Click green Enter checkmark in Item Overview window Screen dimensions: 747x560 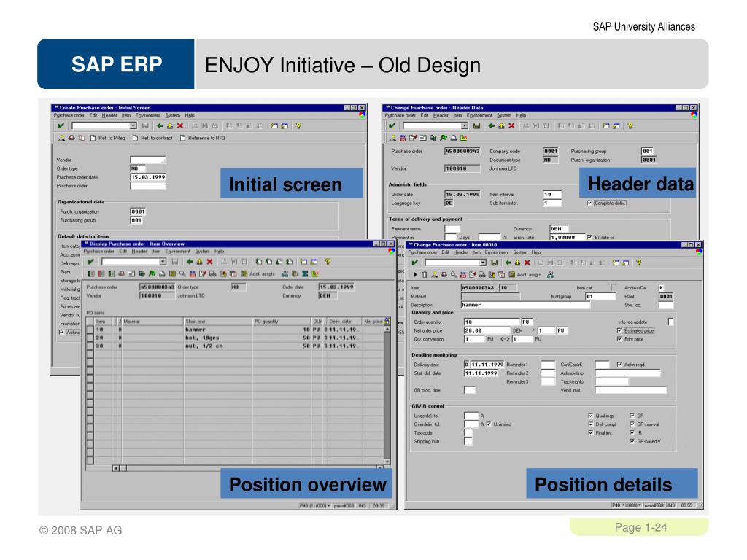(90, 262)
